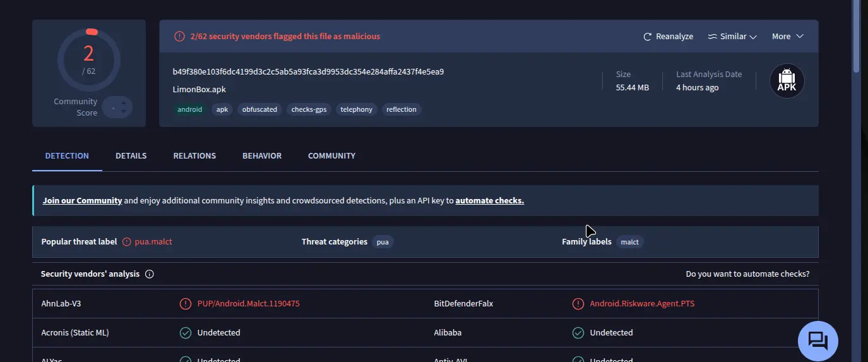Click the Reanalyze refresh icon
This screenshot has height=362, width=868.
point(647,37)
